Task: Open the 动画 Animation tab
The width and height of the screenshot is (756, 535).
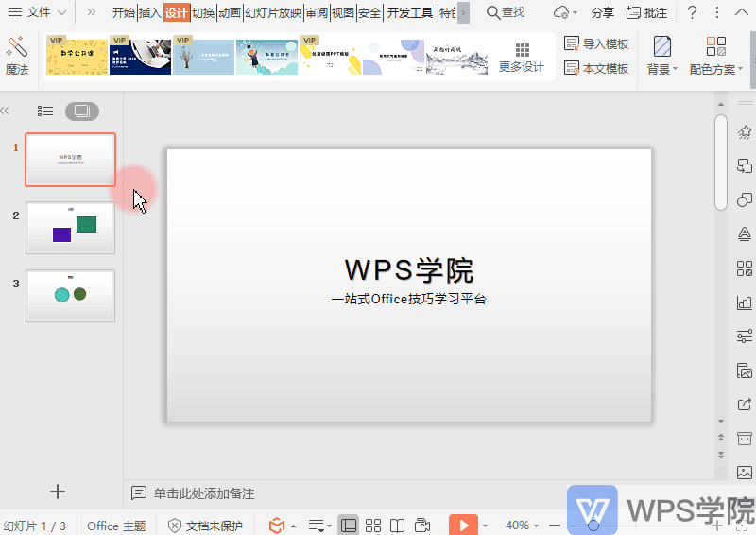Action: (x=230, y=12)
